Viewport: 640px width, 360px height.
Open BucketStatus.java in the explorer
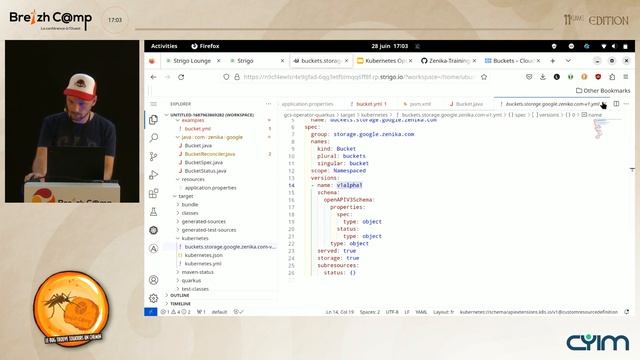(x=205, y=171)
